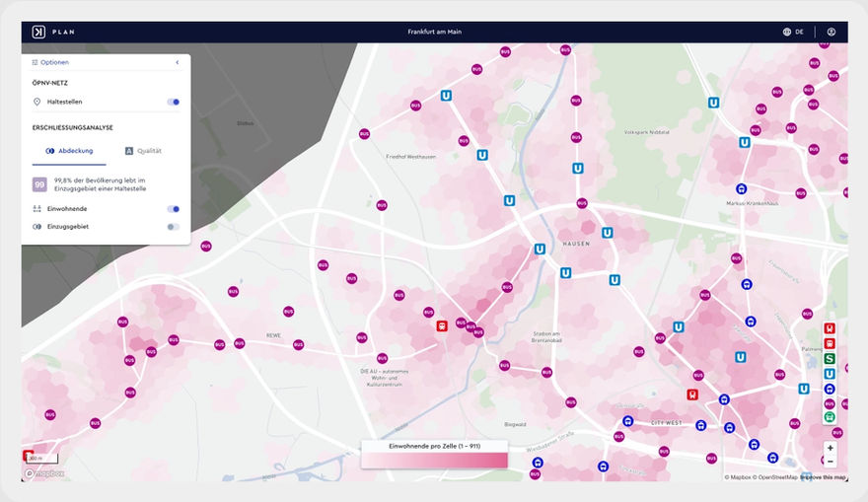The width and height of the screenshot is (868, 502).
Task: Click the people icon beside Einwohnende
Action: click(37, 209)
